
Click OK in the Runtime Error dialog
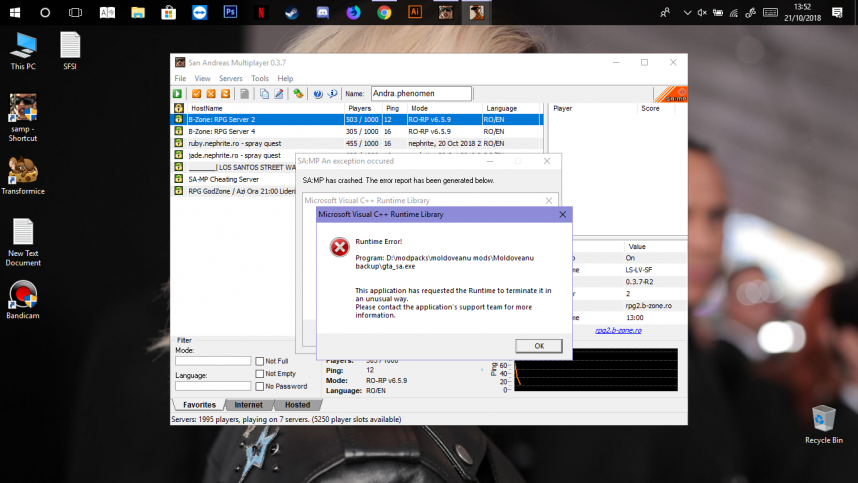tap(538, 346)
